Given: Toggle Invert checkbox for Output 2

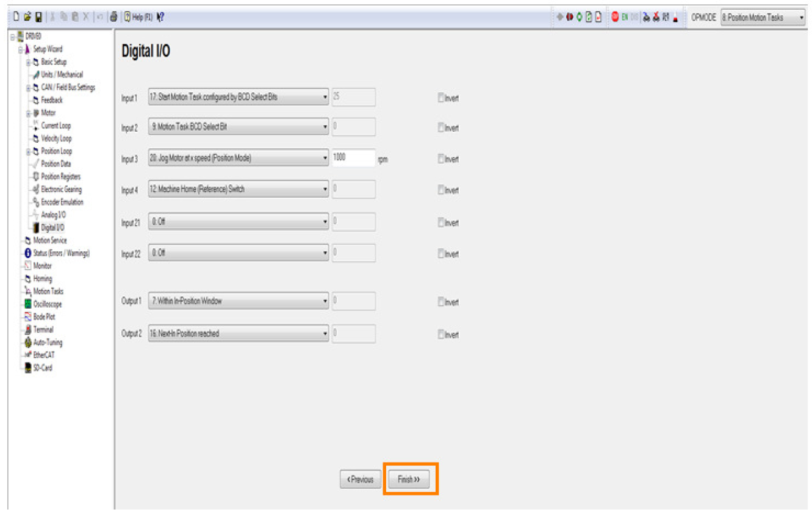Looking at the screenshot, I should click(x=440, y=334).
